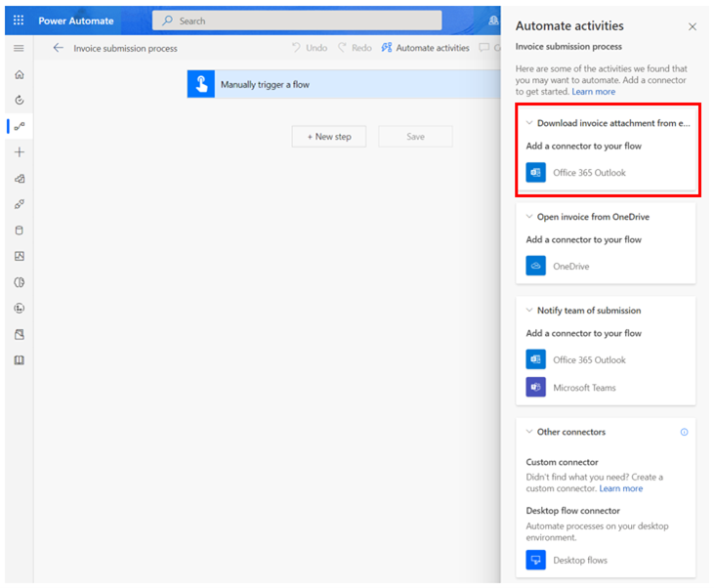
Task: Add a New step
Action: 329,137
